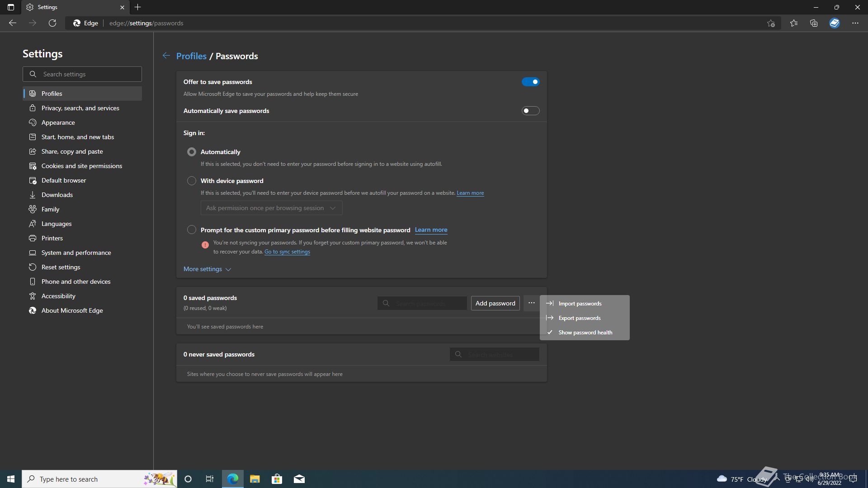Image resolution: width=868 pixels, height=488 pixels.
Task: Click the saved passwords ellipsis button
Action: click(x=531, y=303)
